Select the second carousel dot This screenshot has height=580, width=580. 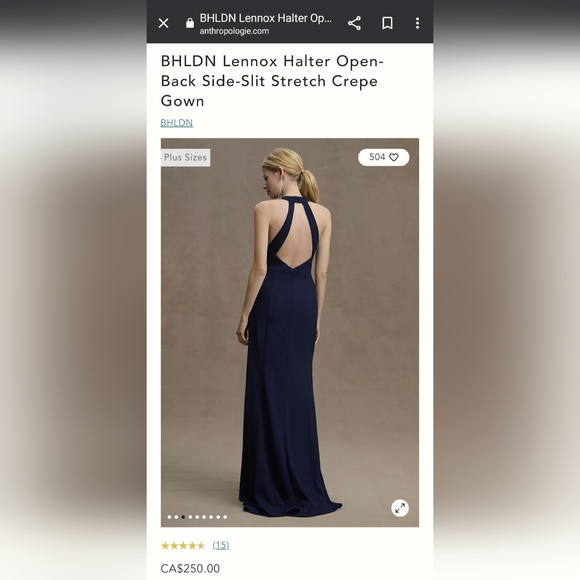(x=176, y=517)
